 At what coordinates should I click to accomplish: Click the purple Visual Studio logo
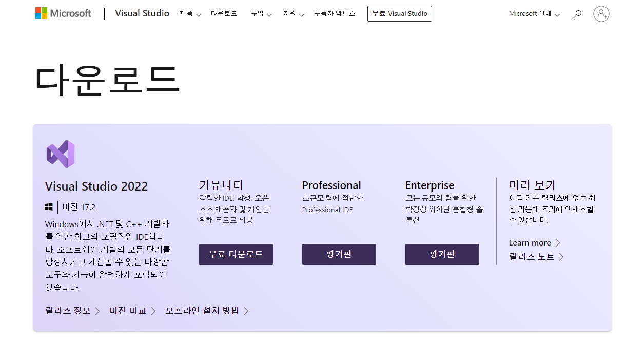[x=61, y=154]
